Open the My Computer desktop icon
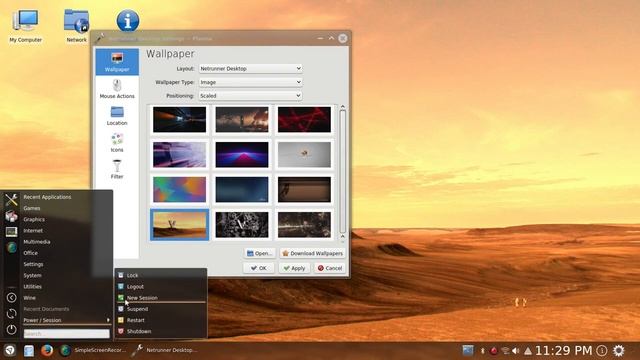640x360 pixels. point(25,25)
